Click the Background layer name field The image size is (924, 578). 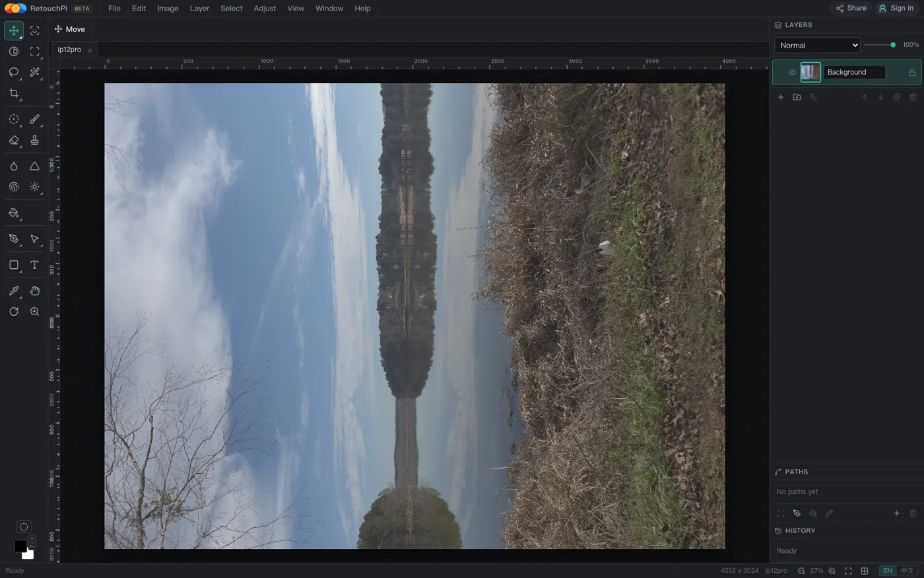pos(854,72)
